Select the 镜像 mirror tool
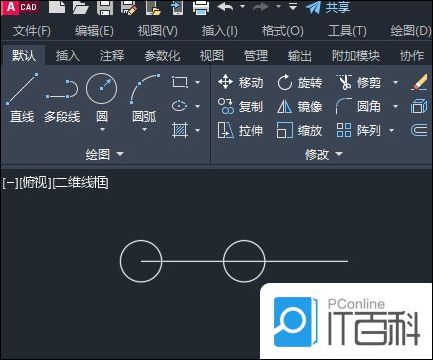The image size is (433, 360). pyautogui.click(x=299, y=106)
